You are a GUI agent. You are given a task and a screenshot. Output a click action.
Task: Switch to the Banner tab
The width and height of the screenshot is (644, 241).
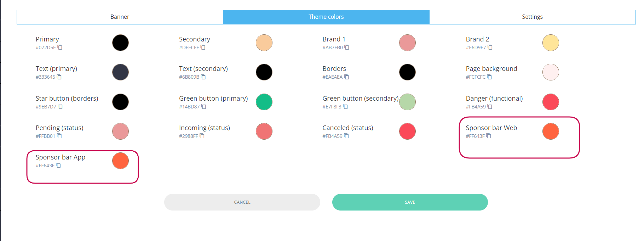pyautogui.click(x=120, y=17)
